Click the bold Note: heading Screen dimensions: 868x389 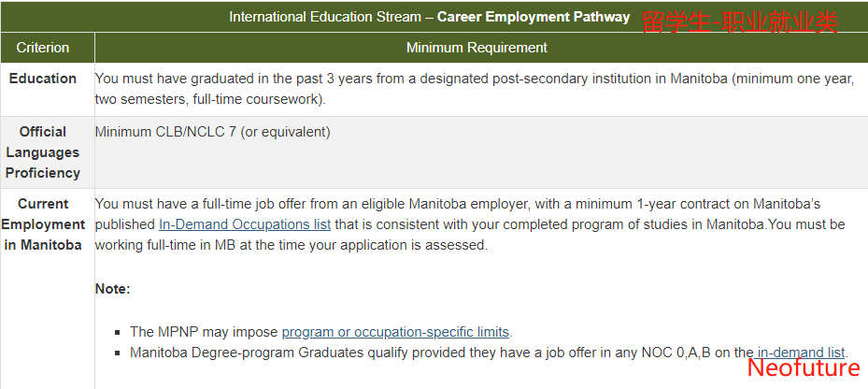click(113, 289)
